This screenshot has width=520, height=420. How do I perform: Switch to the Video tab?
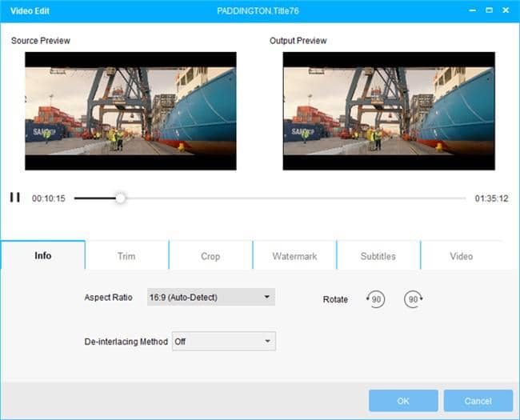pos(462,256)
